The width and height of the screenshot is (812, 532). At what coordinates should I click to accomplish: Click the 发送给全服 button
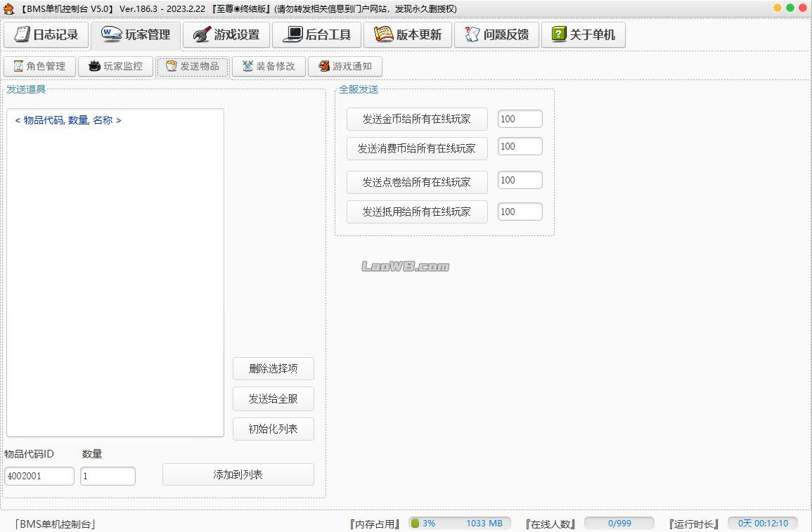[x=273, y=398]
